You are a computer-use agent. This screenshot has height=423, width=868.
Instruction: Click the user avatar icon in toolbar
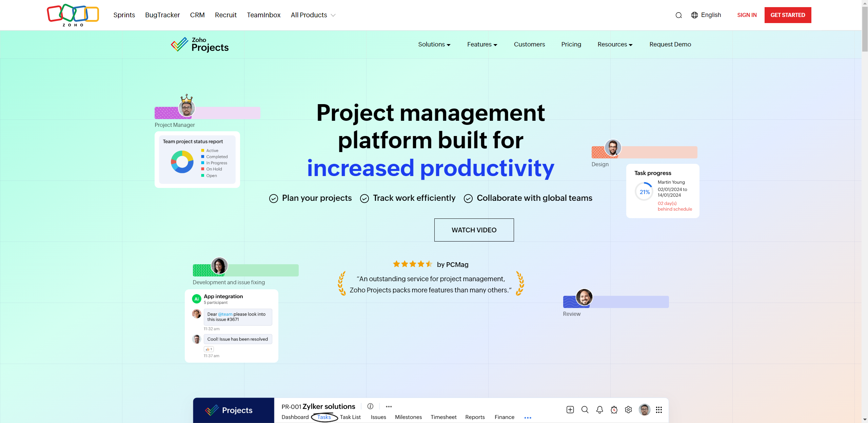(x=643, y=410)
